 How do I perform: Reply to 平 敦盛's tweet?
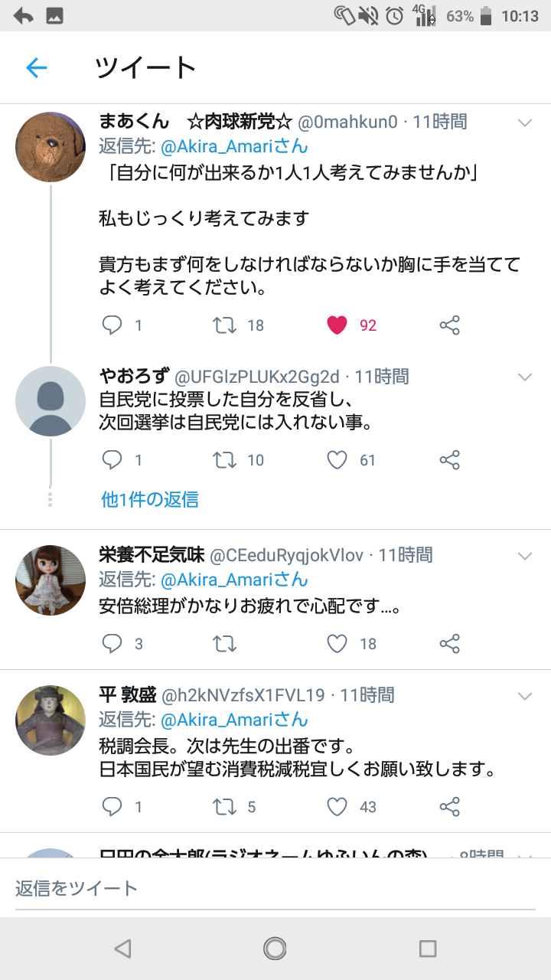(x=112, y=806)
